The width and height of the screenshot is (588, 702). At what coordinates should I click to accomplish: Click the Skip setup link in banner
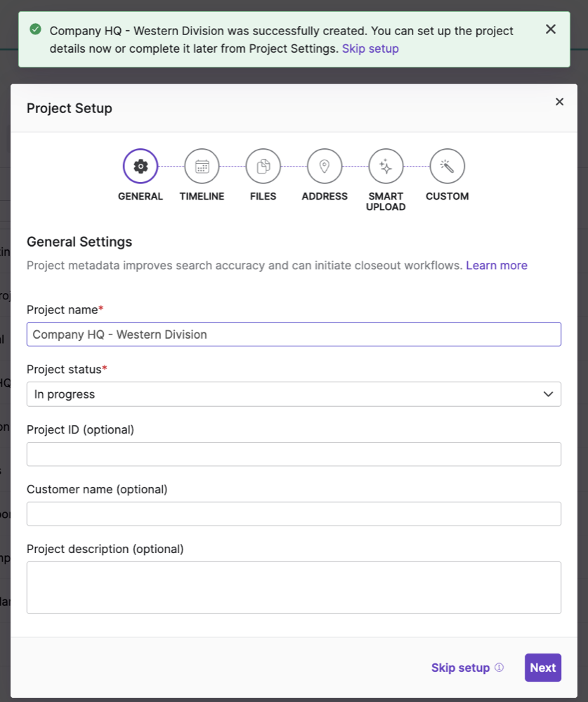coord(370,48)
